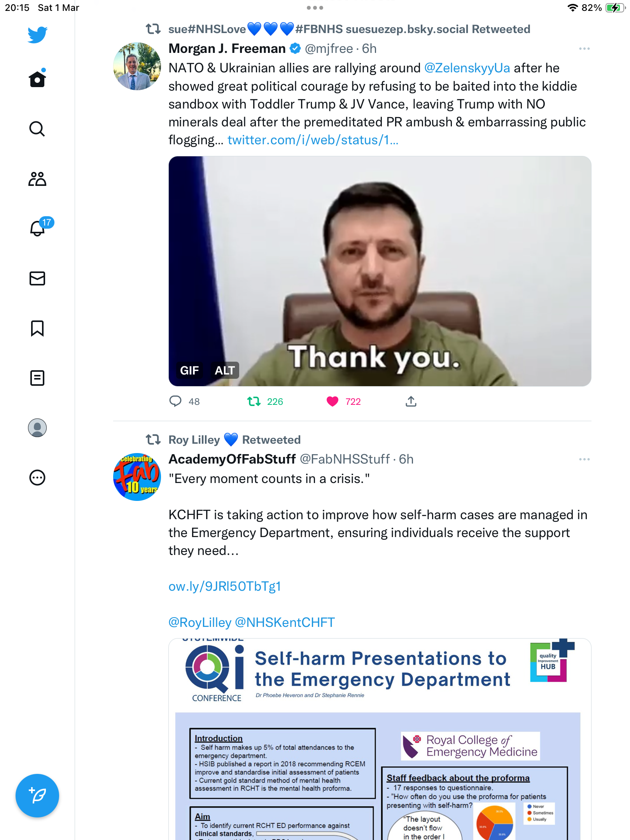
Task: Show ALT description on the GIF
Action: 225,370
